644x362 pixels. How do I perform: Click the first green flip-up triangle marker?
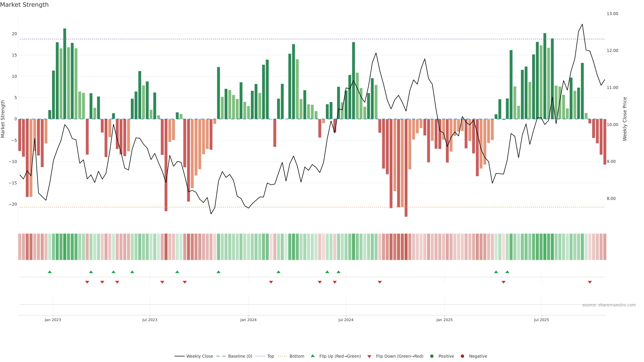[x=50, y=272]
